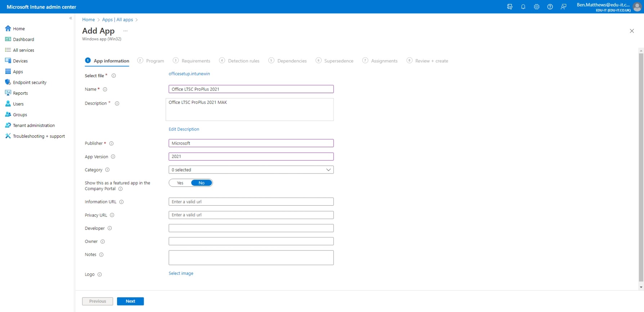Open Dashboard from the sidebar

pyautogui.click(x=23, y=39)
